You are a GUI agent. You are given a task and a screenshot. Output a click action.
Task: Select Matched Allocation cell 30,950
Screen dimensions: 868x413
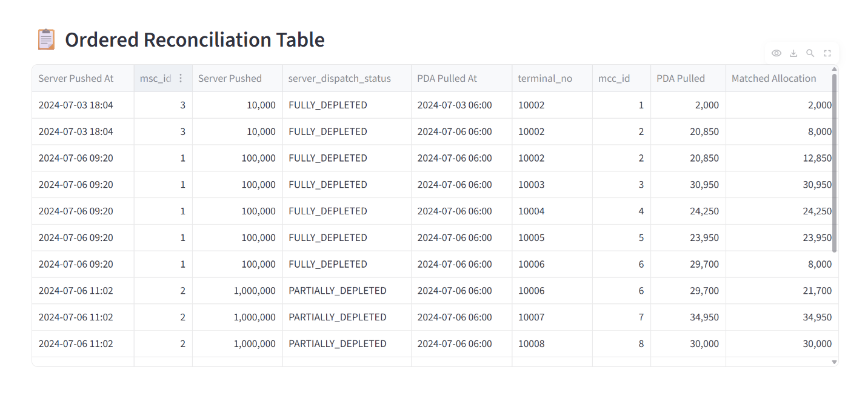click(782, 184)
